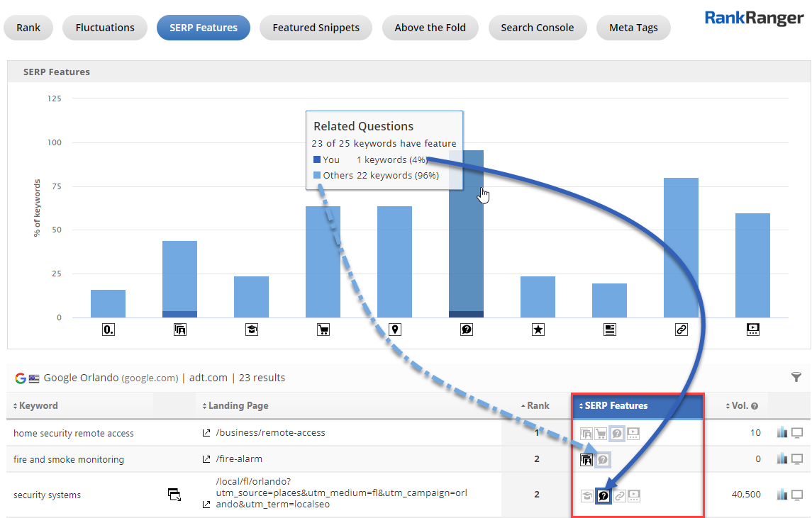Open the /fire-alarm landing page link
The image size is (812, 518).
tap(240, 459)
